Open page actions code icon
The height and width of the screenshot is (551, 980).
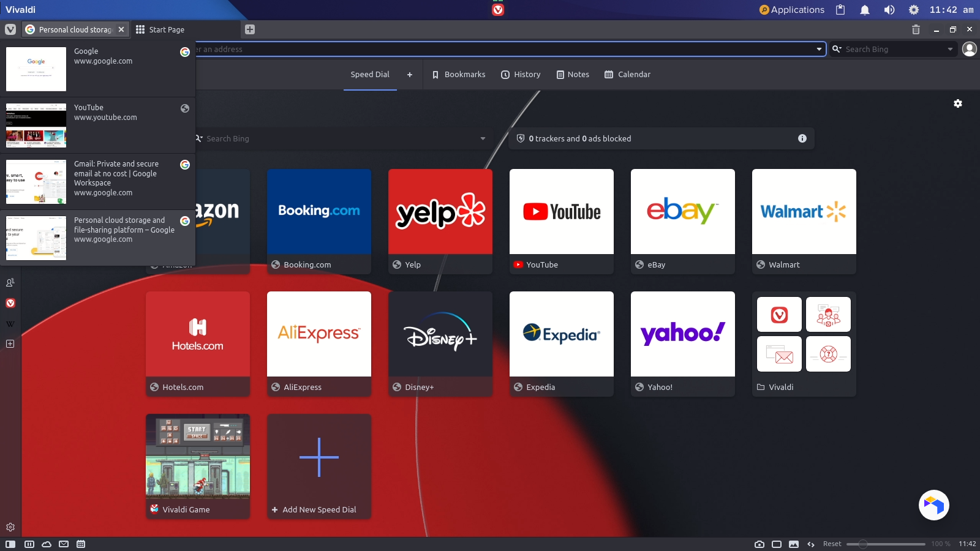[x=811, y=544]
